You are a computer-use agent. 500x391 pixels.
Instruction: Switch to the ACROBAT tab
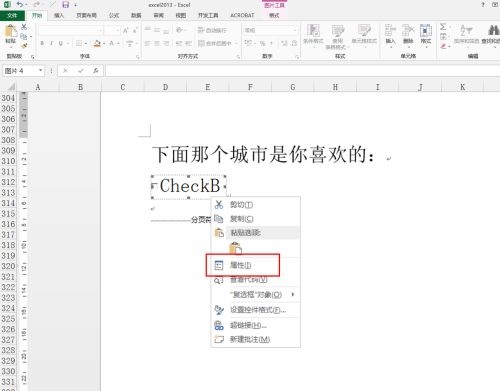pos(242,15)
